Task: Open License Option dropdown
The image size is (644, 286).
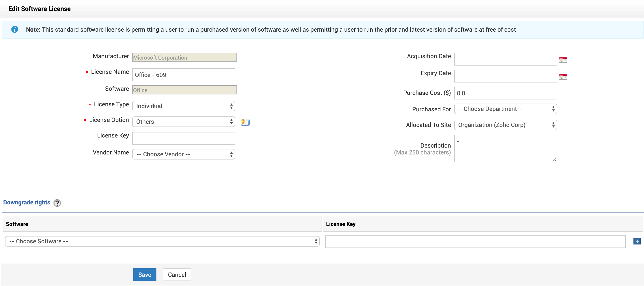Action: coord(183,122)
